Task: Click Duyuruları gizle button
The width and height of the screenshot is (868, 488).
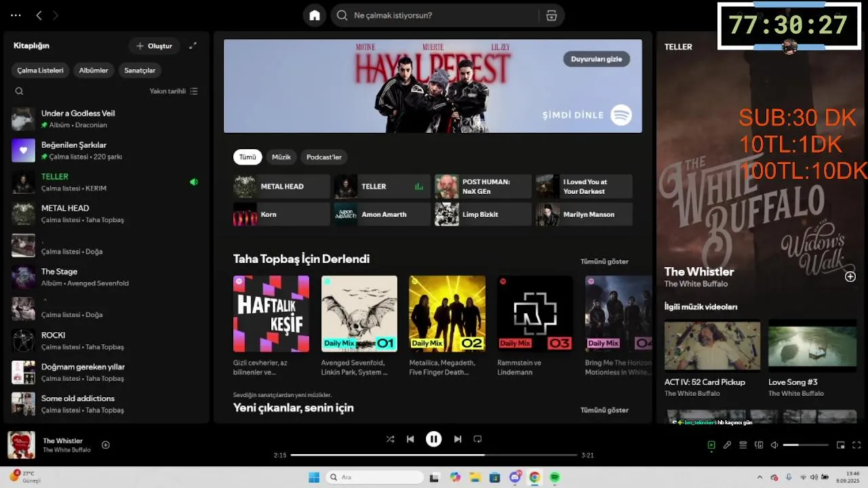Action: coord(597,59)
